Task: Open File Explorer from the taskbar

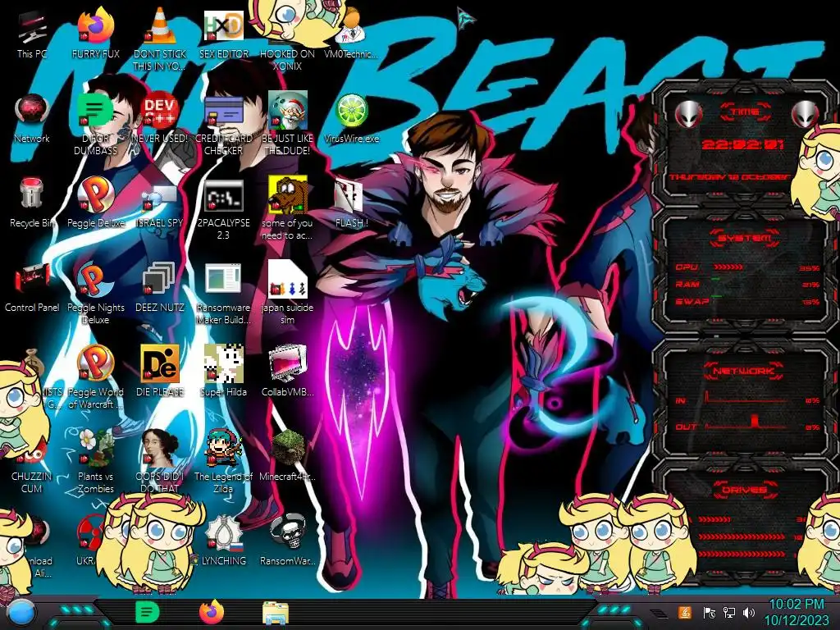Action: pyautogui.click(x=276, y=613)
